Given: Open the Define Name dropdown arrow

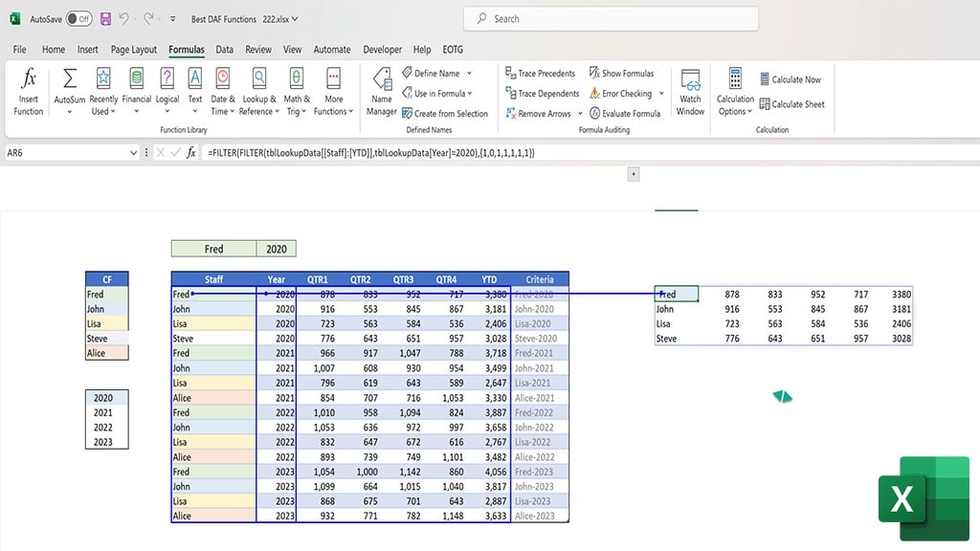Looking at the screenshot, I should 469,73.
